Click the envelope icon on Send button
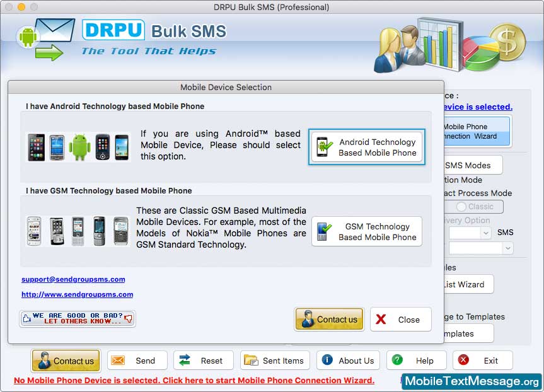The image size is (544, 392). click(118, 360)
